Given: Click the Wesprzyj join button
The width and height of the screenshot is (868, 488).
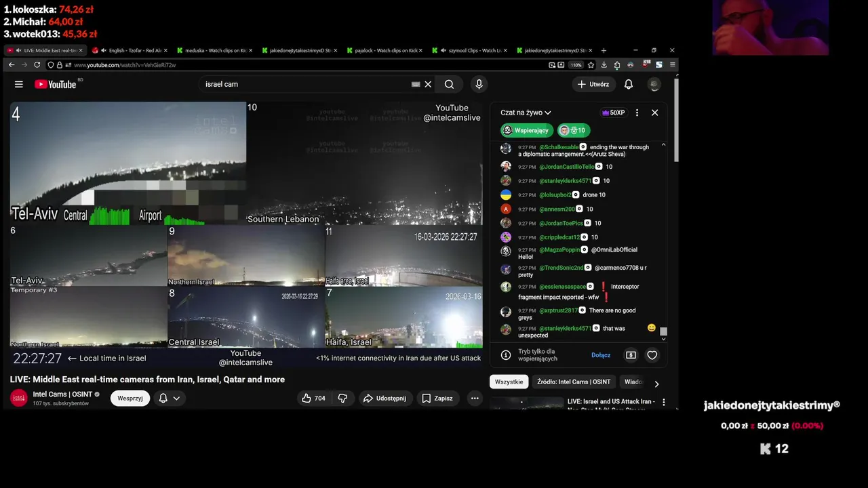Looking at the screenshot, I should [x=130, y=399].
